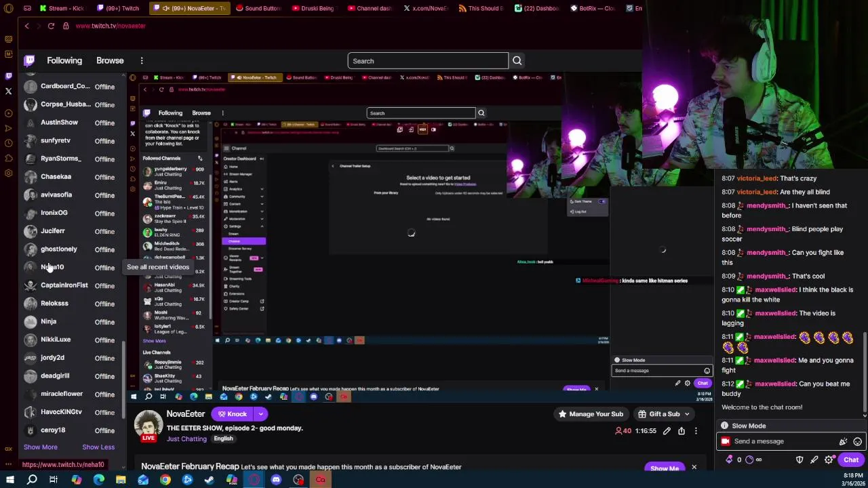The image size is (868, 488).
Task: Open Google Chrome from the taskbar
Action: (x=165, y=480)
